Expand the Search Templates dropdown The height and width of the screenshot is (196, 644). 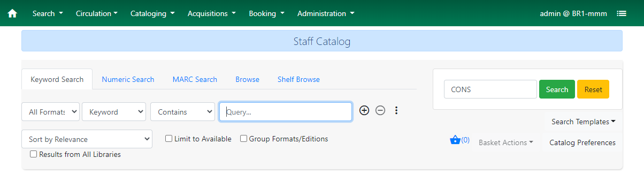(583, 122)
